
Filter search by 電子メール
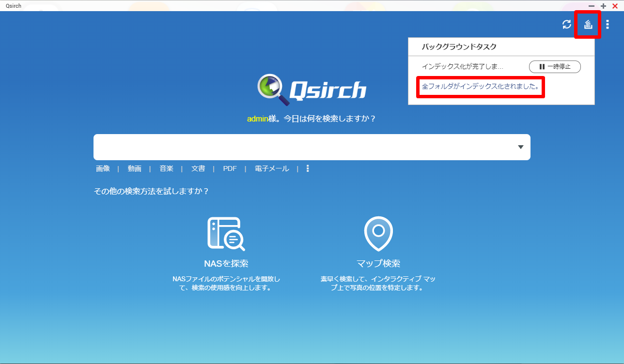coord(272,168)
